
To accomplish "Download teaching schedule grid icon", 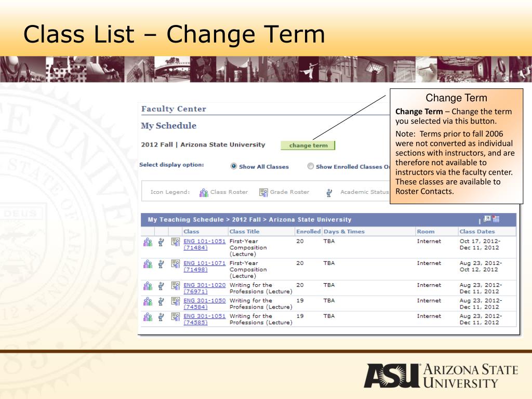I will [496, 219].
